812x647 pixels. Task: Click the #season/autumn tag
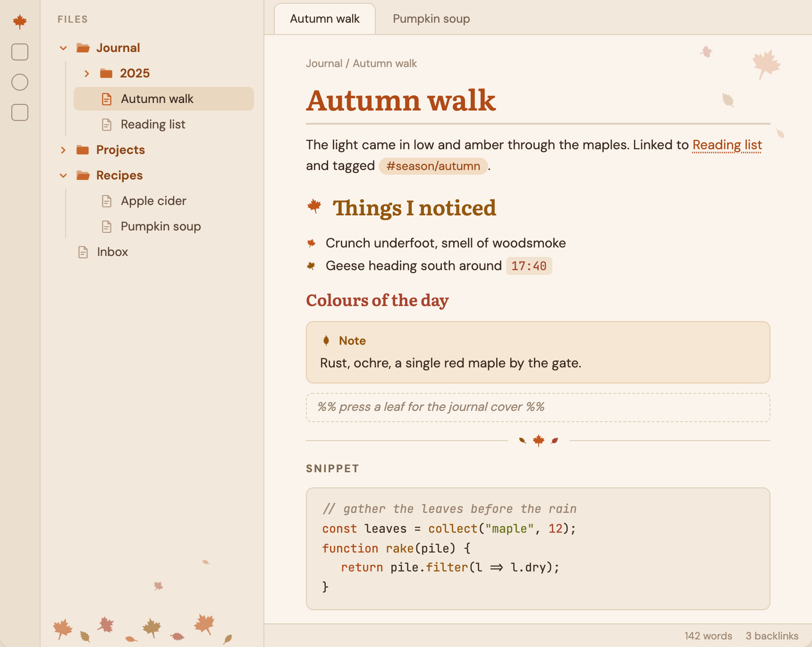(433, 166)
